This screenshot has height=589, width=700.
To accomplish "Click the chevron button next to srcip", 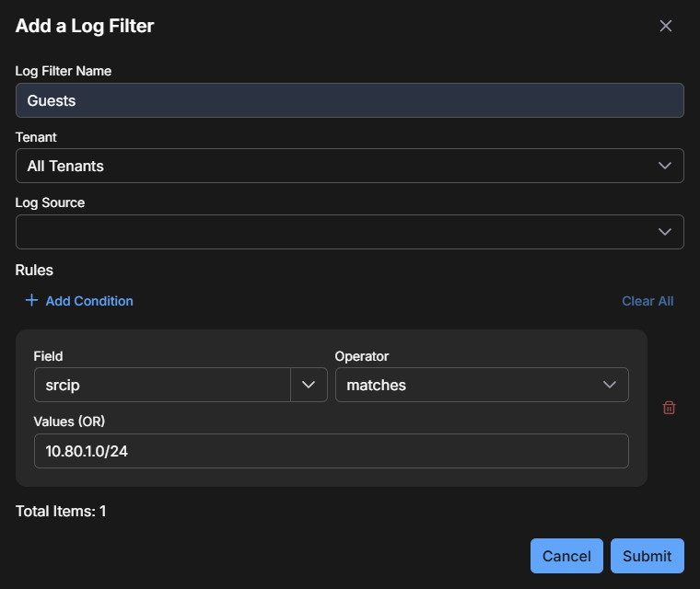I will point(309,385).
